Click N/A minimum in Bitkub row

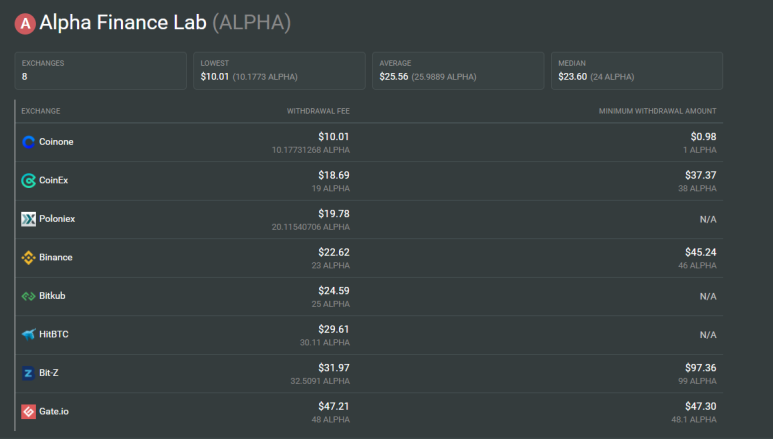pyautogui.click(x=708, y=296)
